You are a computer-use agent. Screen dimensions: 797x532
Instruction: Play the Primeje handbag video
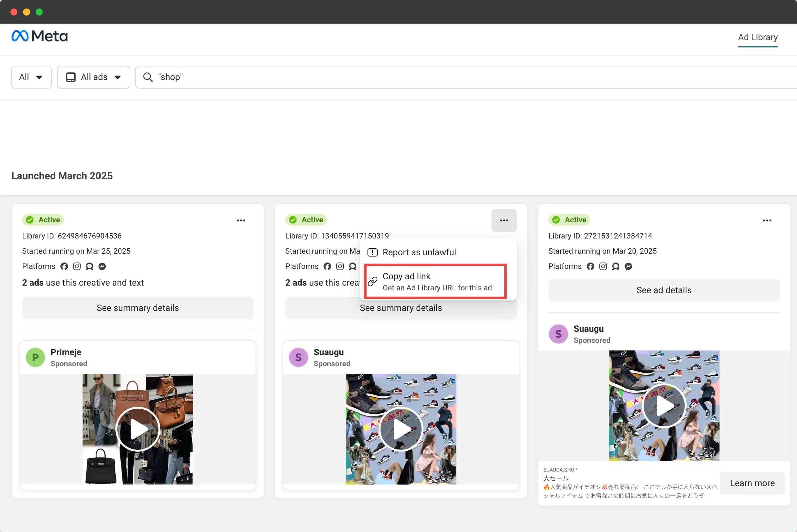(x=138, y=429)
